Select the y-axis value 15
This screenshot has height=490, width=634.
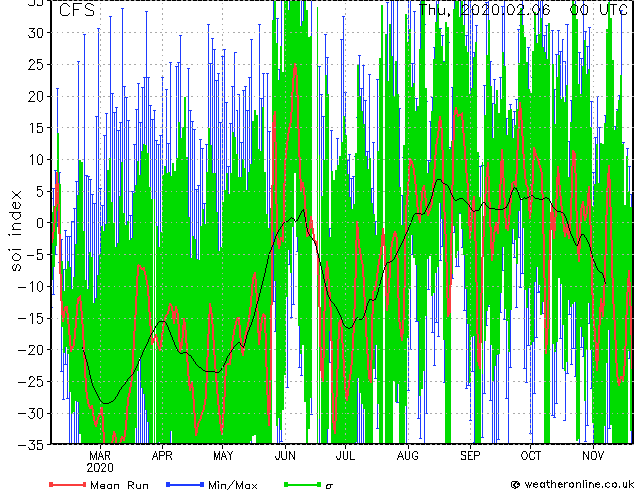coord(36,128)
